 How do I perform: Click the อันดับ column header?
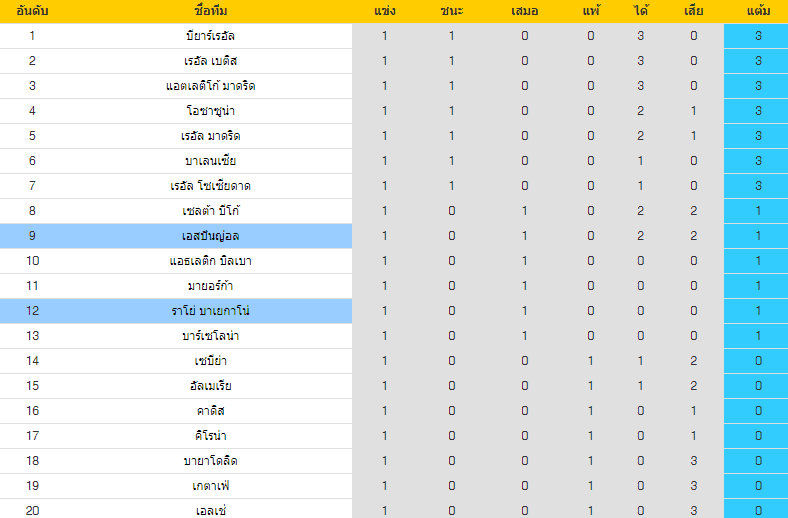click(x=32, y=11)
